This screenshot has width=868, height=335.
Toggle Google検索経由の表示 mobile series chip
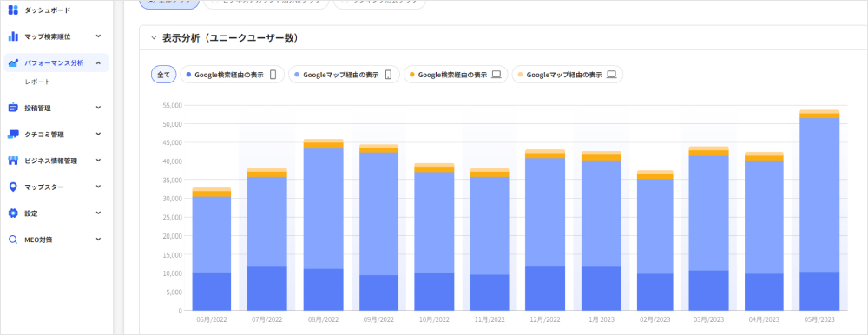point(232,74)
